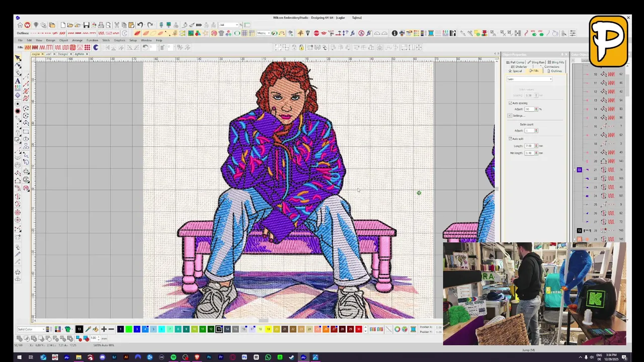Open the Help menu
The image size is (644, 362).
(159, 40)
